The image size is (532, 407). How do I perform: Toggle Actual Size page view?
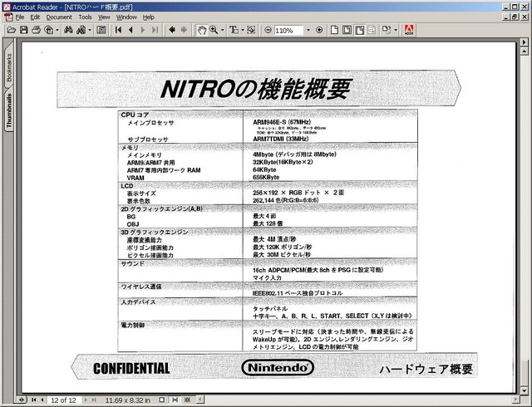[333, 30]
